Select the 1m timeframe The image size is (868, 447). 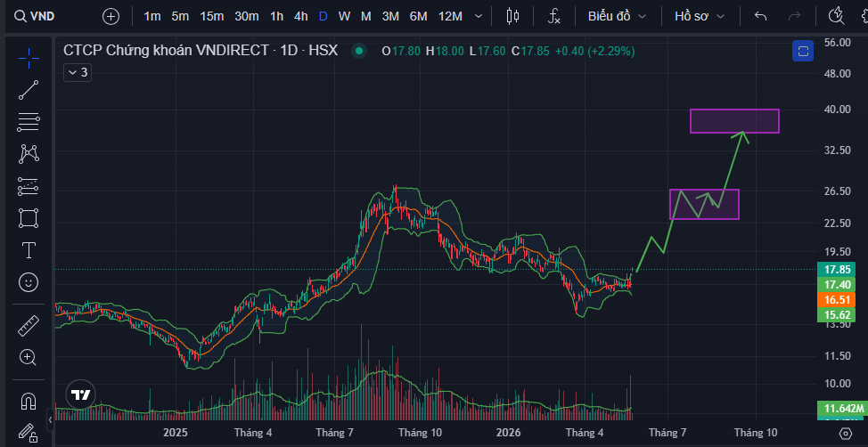[152, 17]
